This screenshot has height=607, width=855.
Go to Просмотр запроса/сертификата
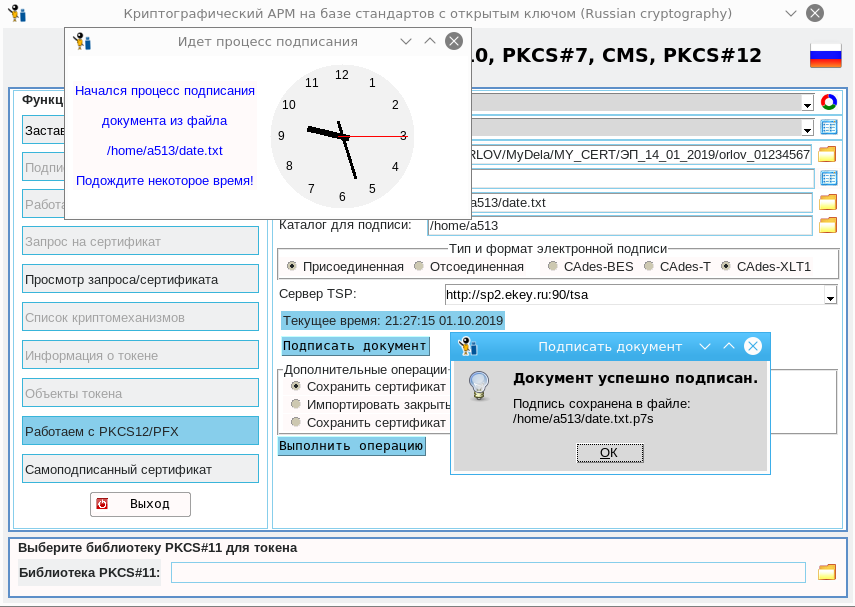[x=140, y=279]
